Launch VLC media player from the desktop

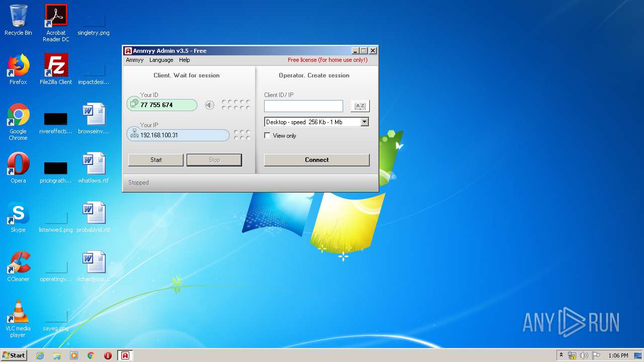(x=18, y=319)
